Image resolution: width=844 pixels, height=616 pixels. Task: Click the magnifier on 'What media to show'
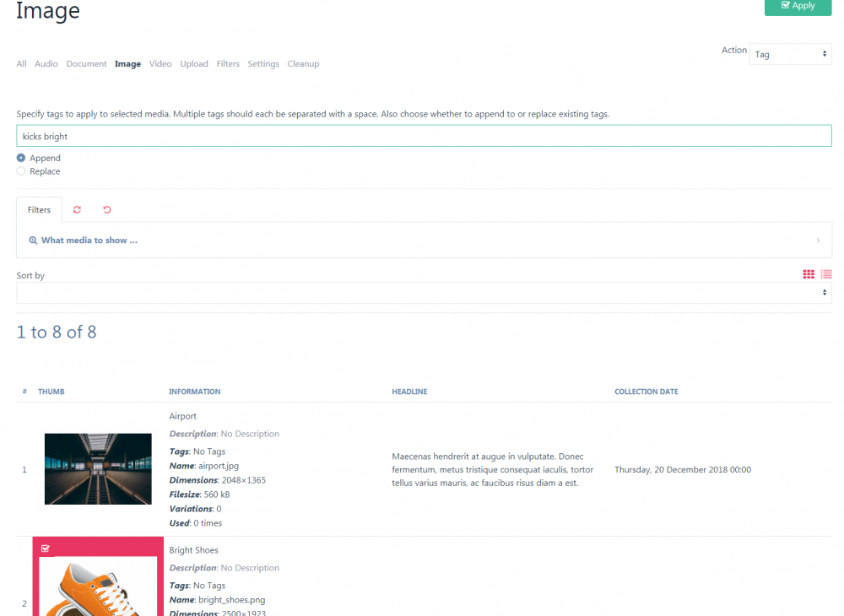33,240
